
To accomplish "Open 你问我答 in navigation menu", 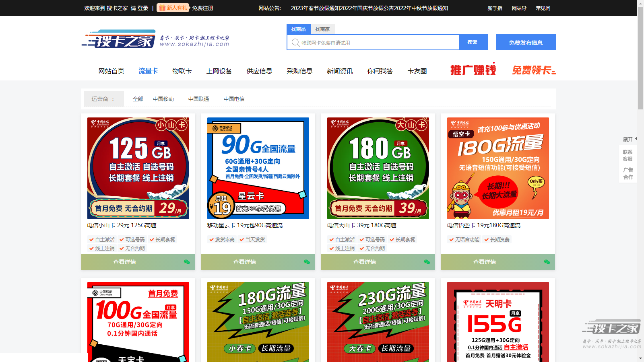I will tap(380, 71).
